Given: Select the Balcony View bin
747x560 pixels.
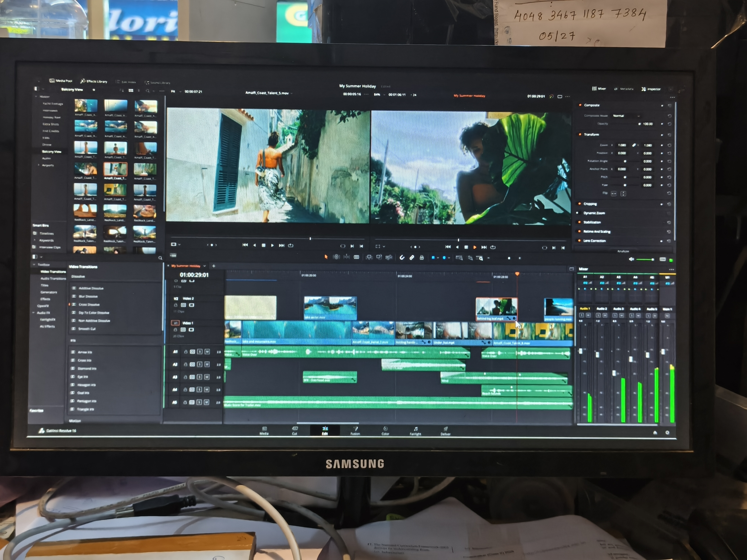Looking at the screenshot, I should click(x=51, y=151).
